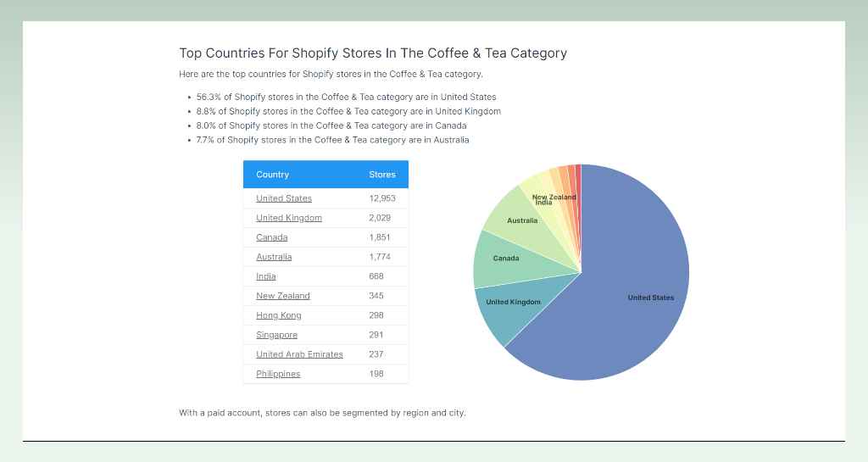Click the Country column header
868x462 pixels.
(272, 175)
